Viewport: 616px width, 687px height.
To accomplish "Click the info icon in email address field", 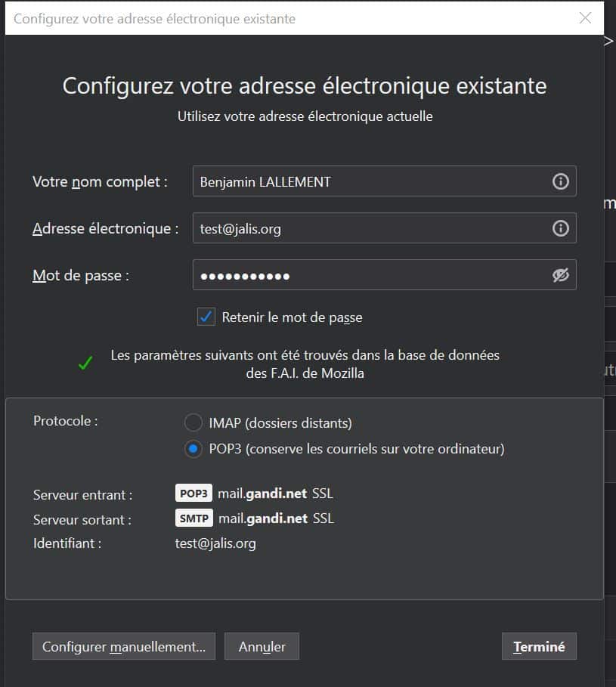I will 560,228.
